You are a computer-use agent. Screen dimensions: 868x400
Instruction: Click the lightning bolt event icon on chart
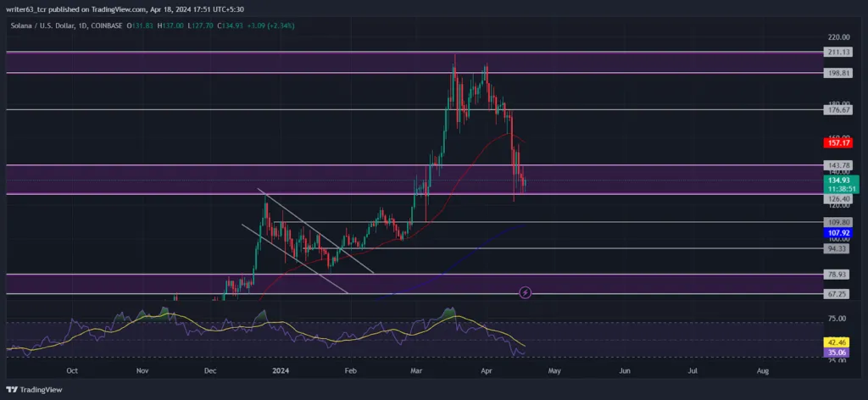(526, 292)
